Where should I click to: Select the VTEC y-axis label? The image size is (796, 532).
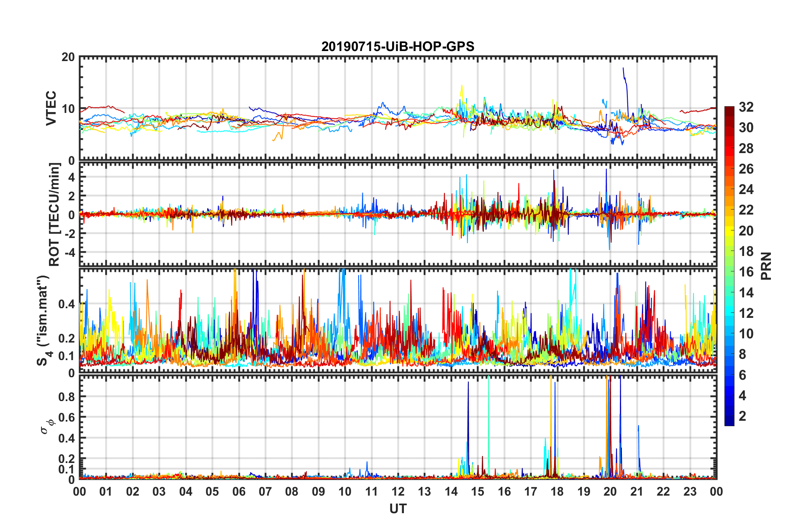pos(51,108)
